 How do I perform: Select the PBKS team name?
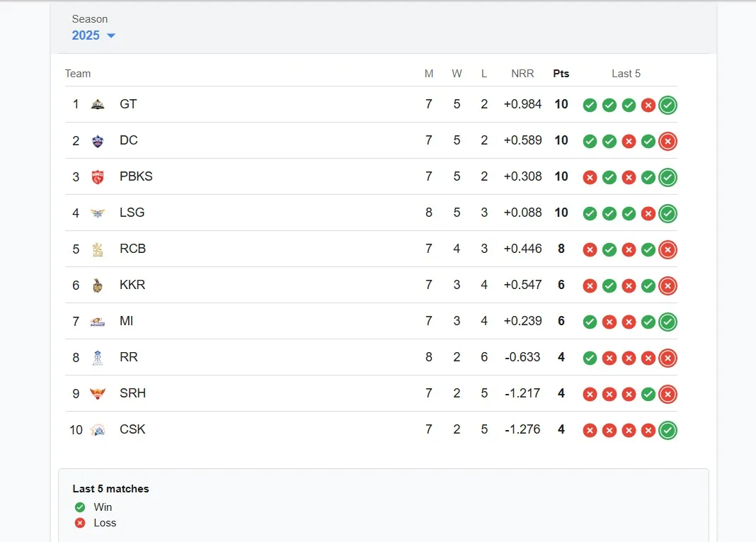coord(136,176)
